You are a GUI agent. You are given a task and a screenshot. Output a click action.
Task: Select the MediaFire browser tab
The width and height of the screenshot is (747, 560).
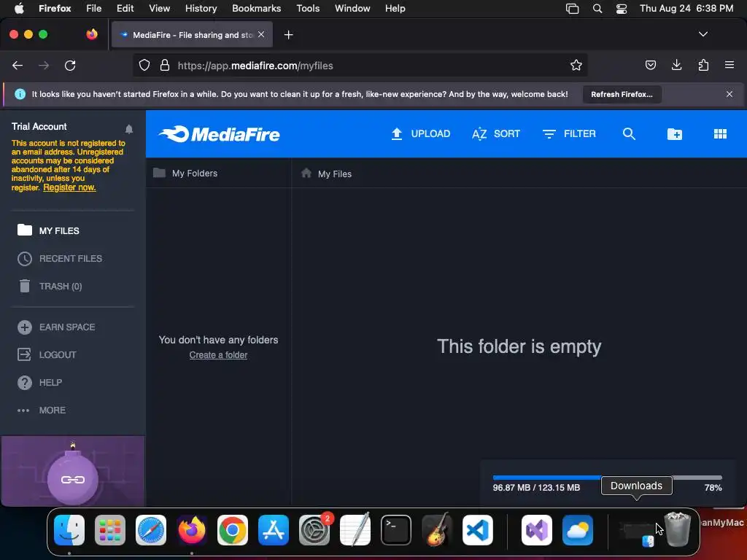(192, 35)
